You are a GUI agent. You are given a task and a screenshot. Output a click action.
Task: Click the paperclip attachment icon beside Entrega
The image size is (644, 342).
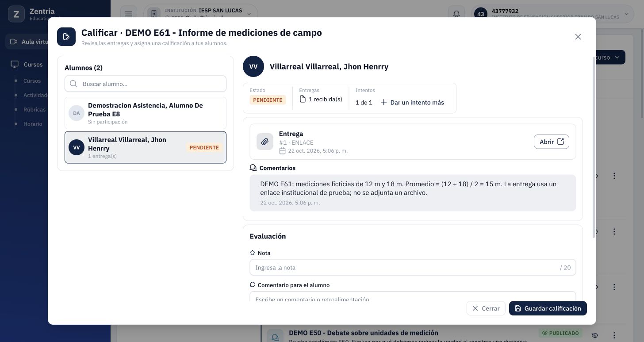click(x=264, y=142)
